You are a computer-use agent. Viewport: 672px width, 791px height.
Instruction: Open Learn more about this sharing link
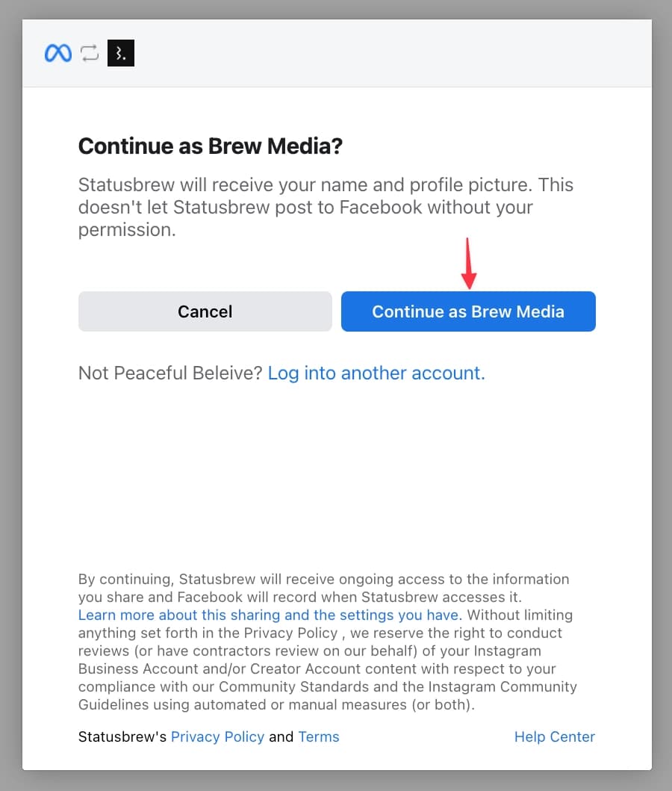[x=270, y=615]
